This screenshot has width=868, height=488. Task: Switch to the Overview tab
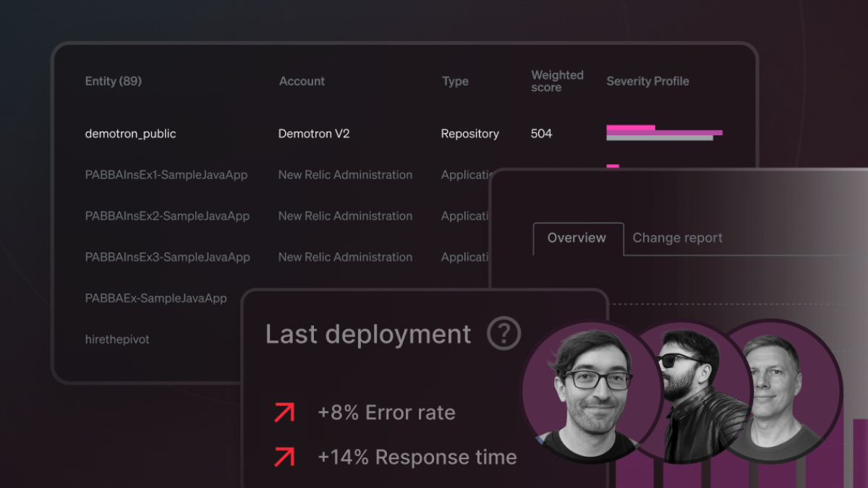click(x=576, y=238)
